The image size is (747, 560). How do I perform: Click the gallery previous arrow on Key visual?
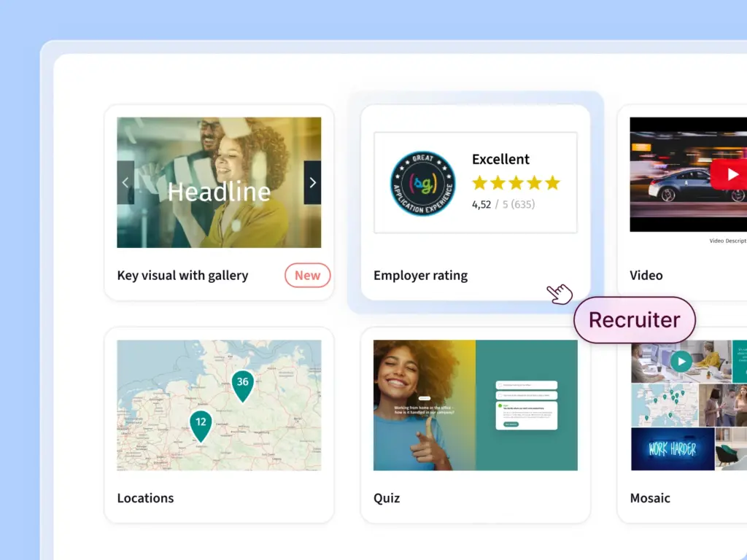(x=125, y=182)
